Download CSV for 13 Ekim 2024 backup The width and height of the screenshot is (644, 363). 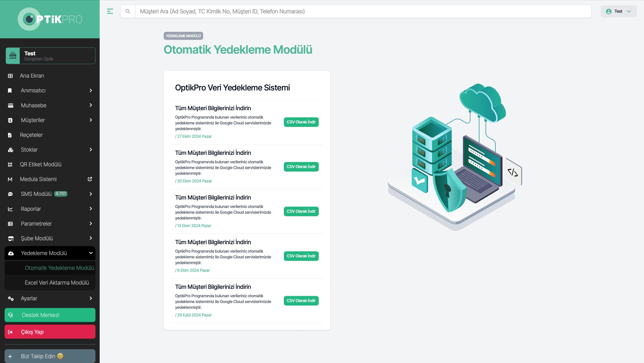click(301, 212)
